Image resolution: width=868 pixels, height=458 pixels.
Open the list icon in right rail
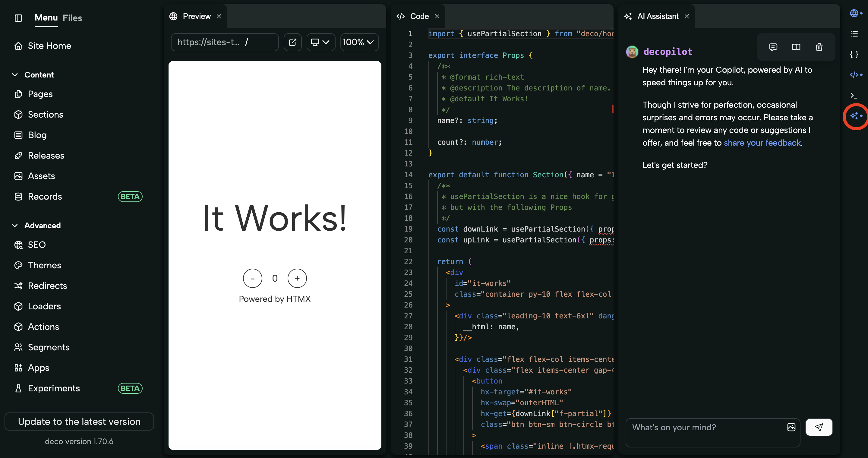pyautogui.click(x=854, y=34)
